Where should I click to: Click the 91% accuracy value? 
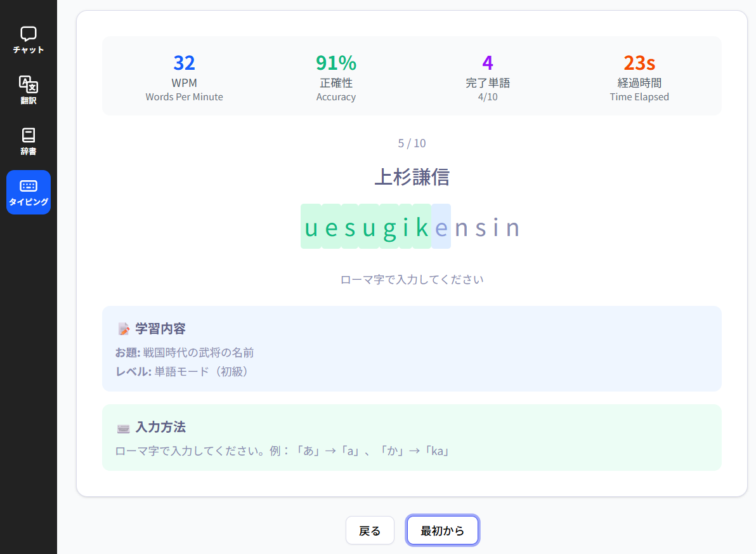coord(336,63)
